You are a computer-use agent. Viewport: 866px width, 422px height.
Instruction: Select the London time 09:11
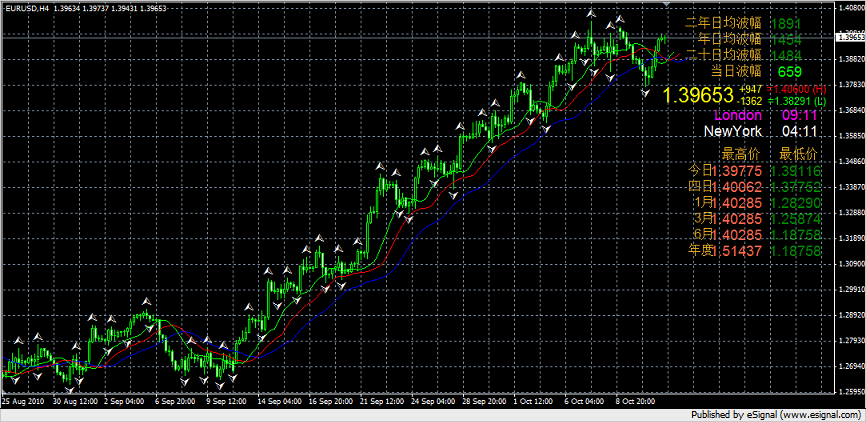click(800, 115)
